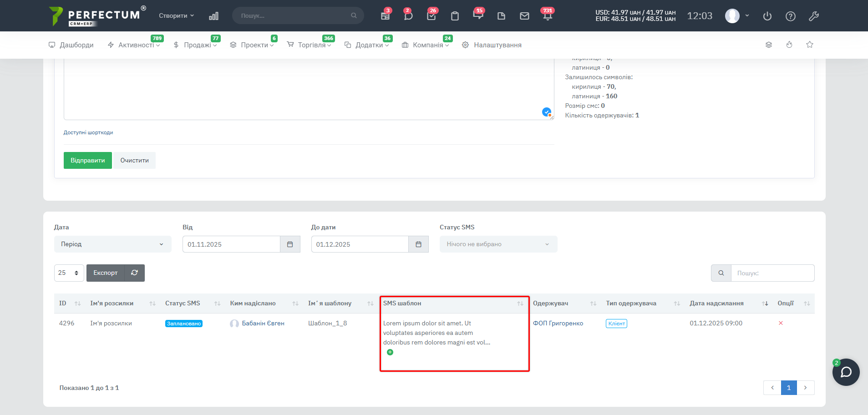
Task: Delete SMS row with red cross
Action: click(781, 323)
